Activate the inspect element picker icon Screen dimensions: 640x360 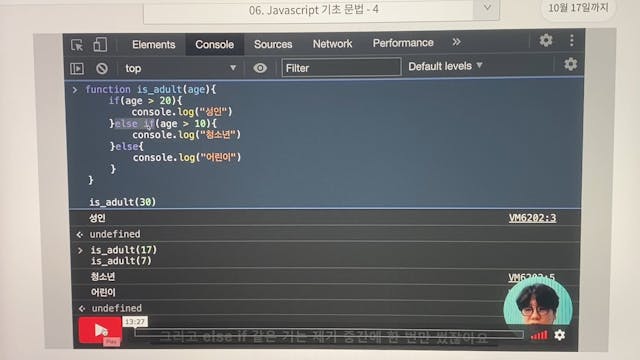coord(77,45)
